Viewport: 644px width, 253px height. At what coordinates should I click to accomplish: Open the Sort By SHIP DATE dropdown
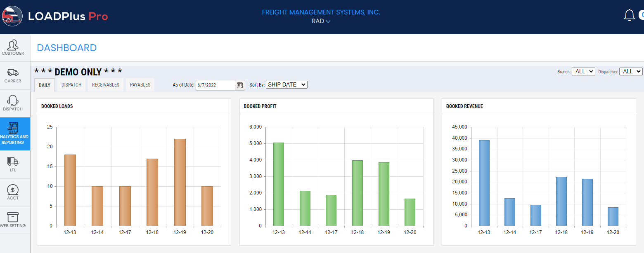point(286,84)
